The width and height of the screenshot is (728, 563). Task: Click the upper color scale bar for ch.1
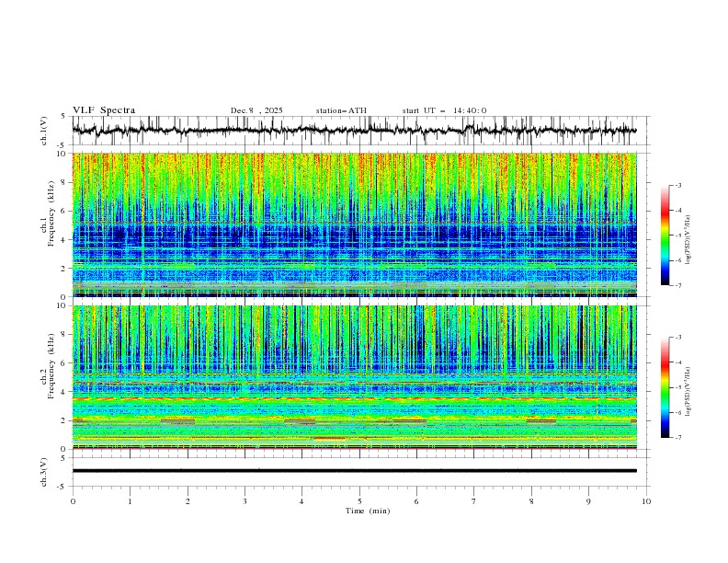click(665, 236)
